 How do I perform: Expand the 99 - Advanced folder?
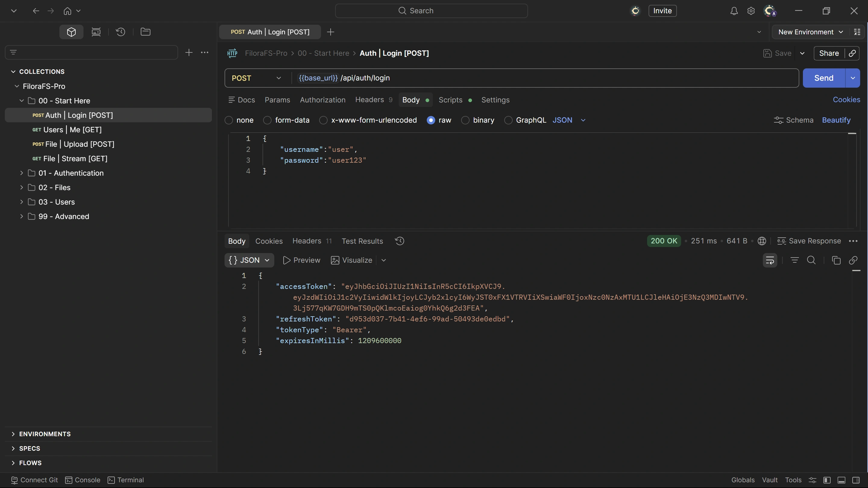point(22,217)
